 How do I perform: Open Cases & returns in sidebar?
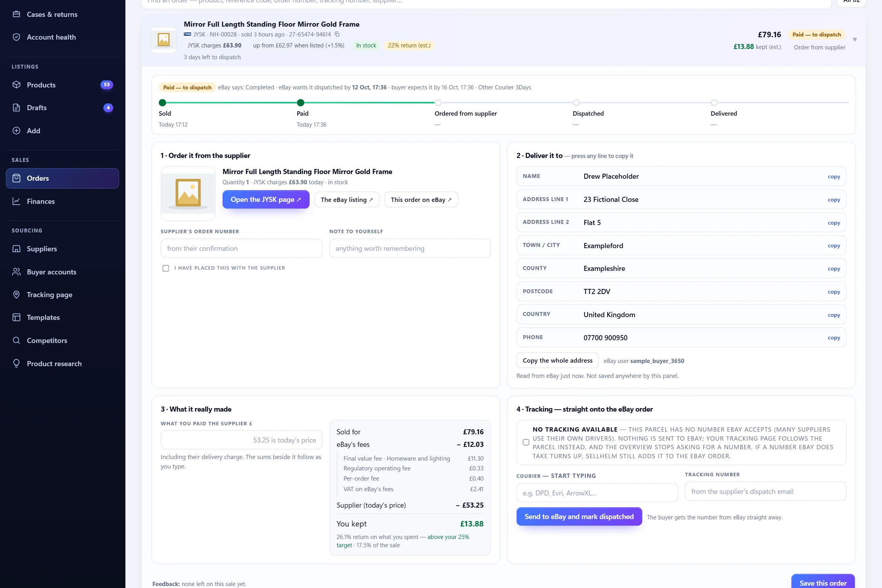click(x=62, y=14)
